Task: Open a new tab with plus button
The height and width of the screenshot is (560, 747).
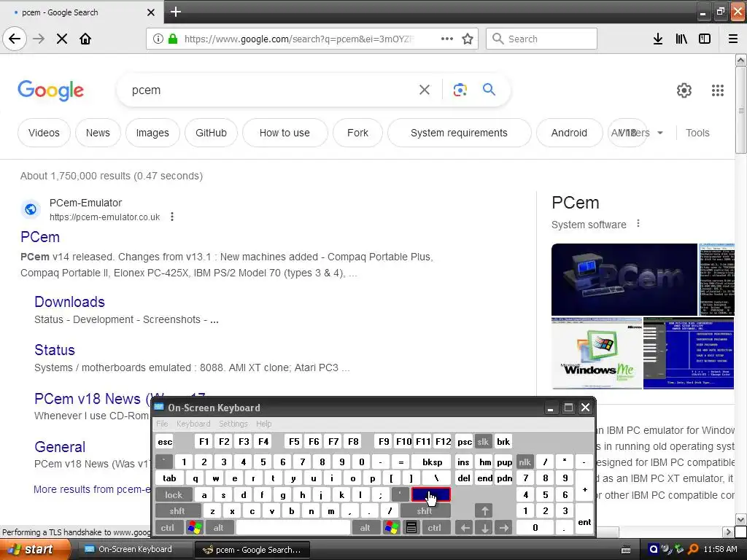Action: [x=176, y=12]
